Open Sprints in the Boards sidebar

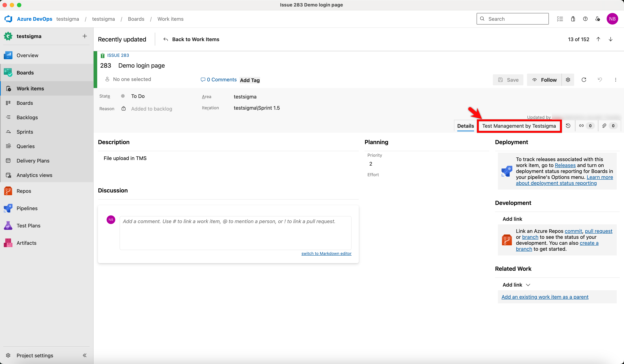[25, 132]
